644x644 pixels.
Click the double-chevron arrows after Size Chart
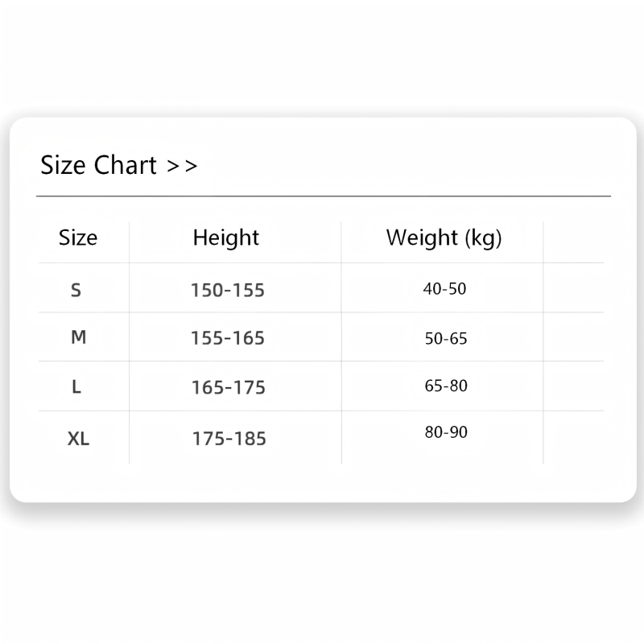coord(182,166)
